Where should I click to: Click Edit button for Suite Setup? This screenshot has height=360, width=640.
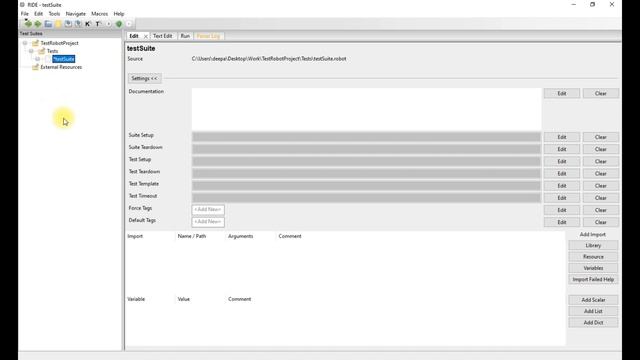coord(562,137)
